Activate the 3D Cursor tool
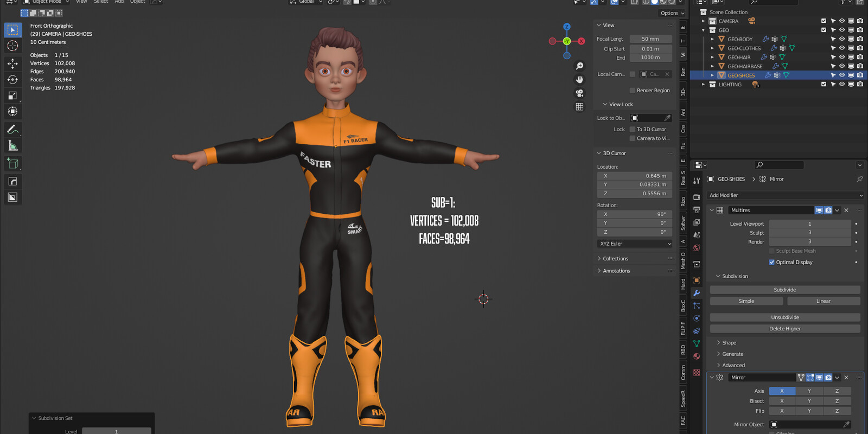The height and width of the screenshot is (434, 868). [12, 46]
